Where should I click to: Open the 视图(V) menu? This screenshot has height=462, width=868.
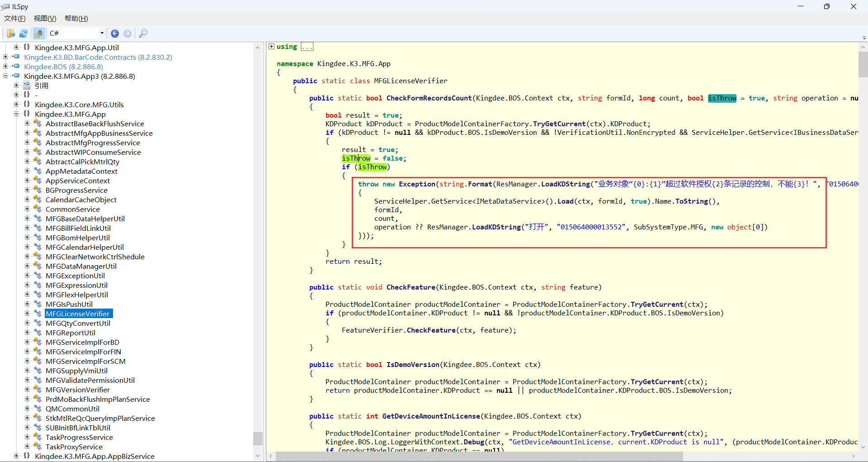45,19
